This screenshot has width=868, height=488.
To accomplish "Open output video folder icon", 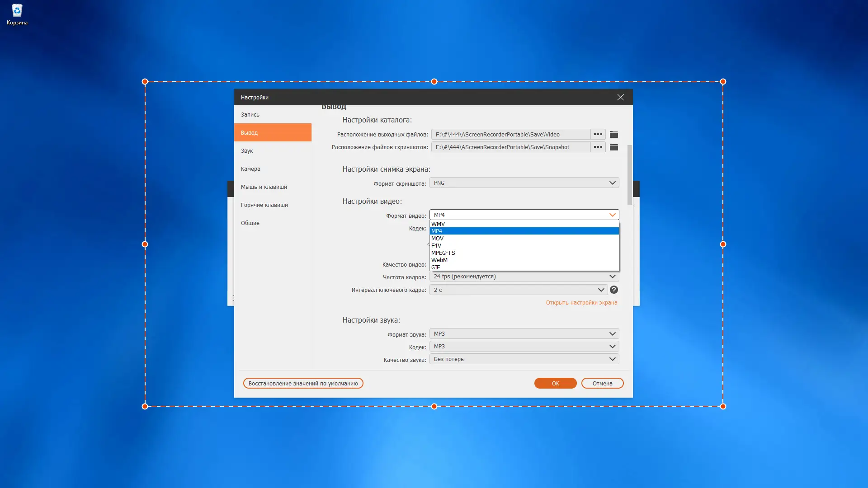I will [613, 134].
